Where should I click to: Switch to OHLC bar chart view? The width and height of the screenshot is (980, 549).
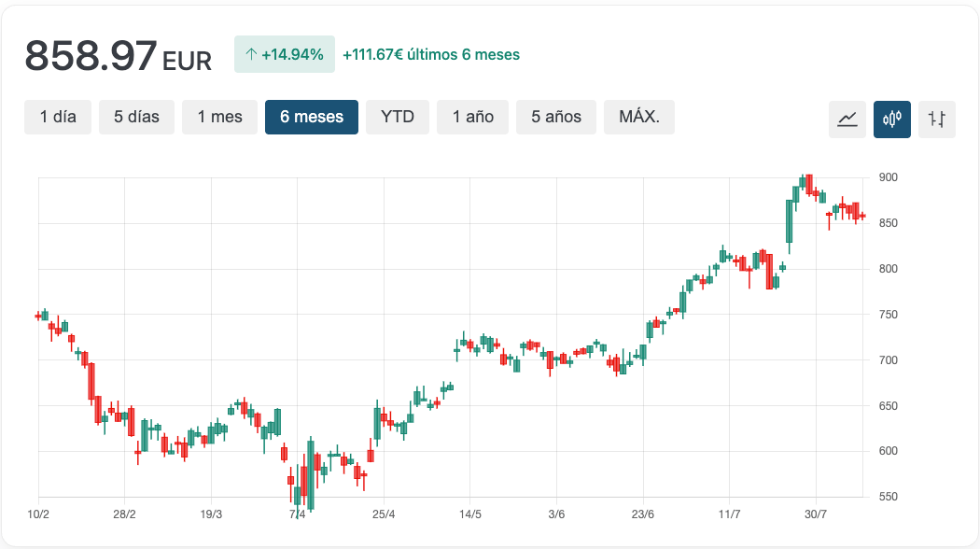pyautogui.click(x=937, y=119)
